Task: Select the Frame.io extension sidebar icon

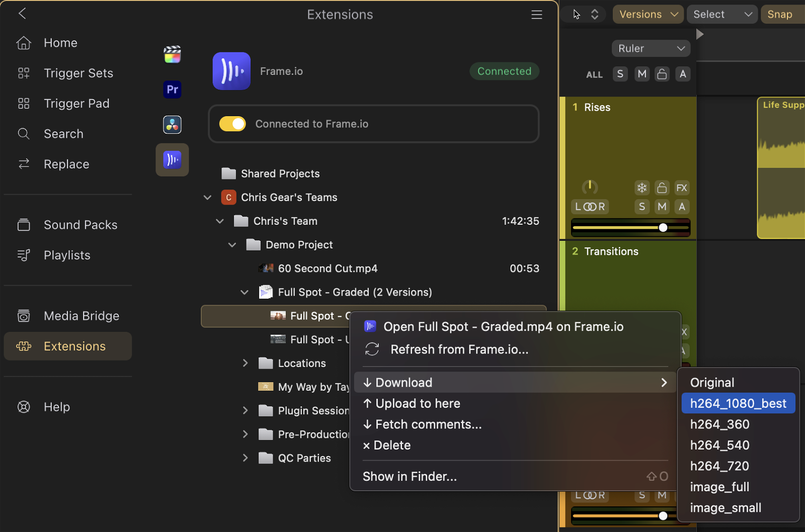Action: 172,160
